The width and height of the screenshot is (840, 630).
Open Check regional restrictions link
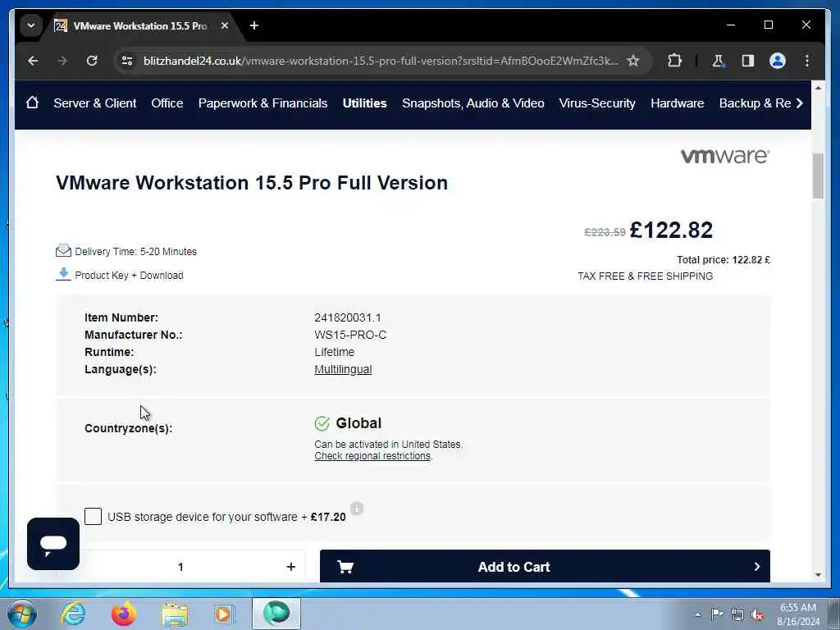[x=372, y=456]
